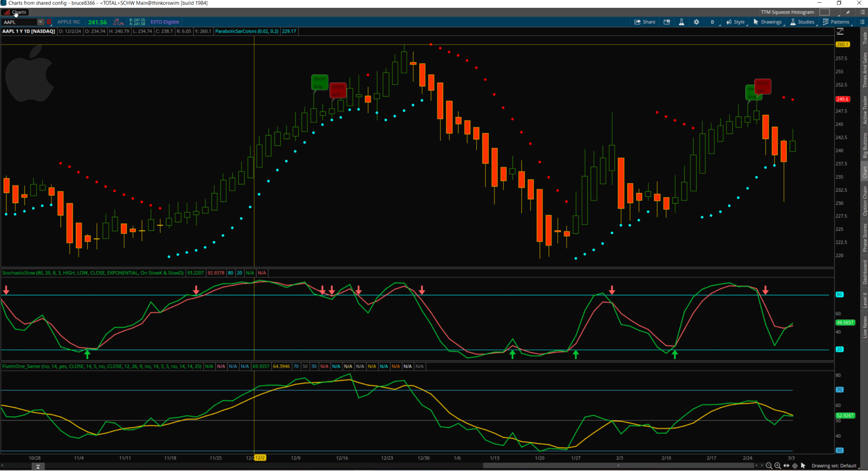Open the Trade side tab
This screenshot has width=868, height=471.
[864, 38]
